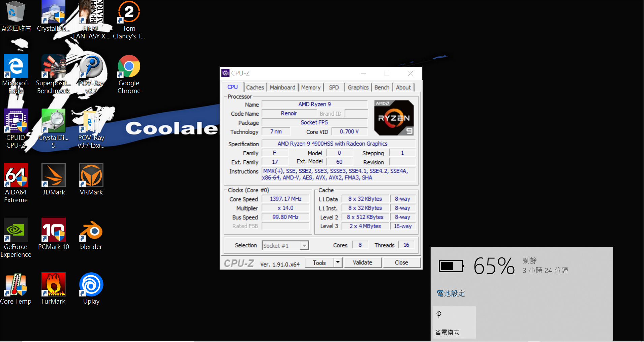
Task: Click the Threads value 16
Action: click(406, 245)
